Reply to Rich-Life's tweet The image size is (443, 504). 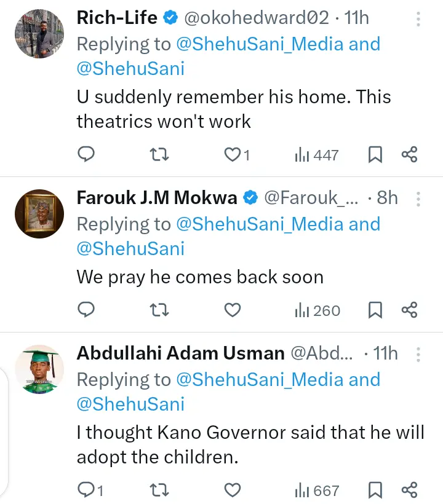[87, 155]
